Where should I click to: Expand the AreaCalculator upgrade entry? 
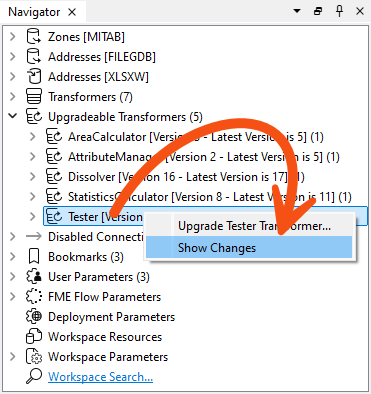click(33, 137)
